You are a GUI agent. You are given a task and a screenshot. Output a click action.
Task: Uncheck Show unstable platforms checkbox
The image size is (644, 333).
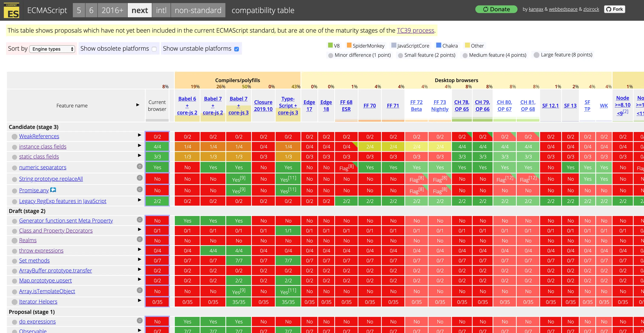[x=237, y=49]
